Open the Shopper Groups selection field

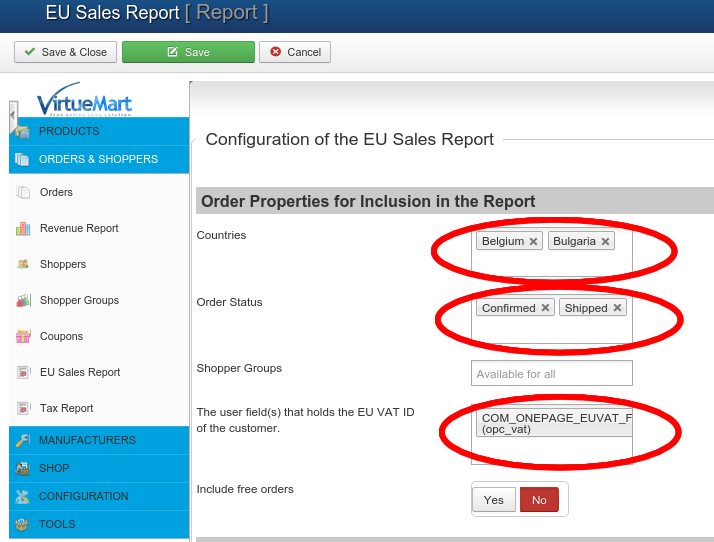[551, 374]
